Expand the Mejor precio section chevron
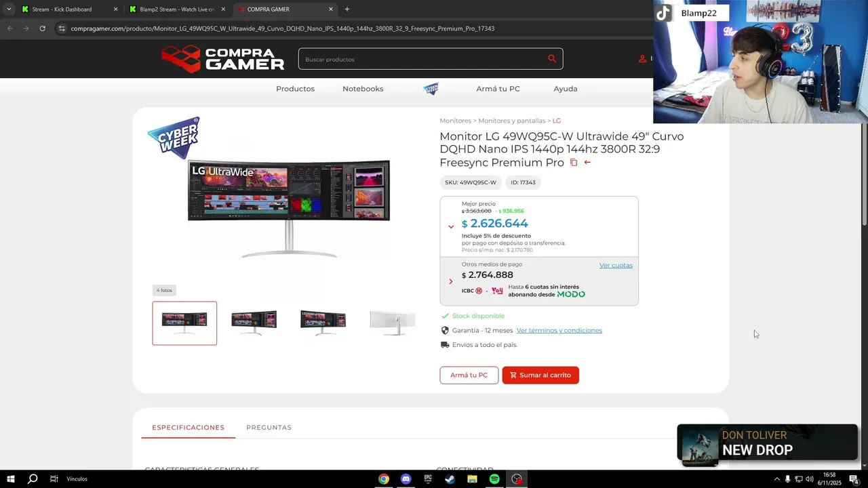 pyautogui.click(x=451, y=226)
